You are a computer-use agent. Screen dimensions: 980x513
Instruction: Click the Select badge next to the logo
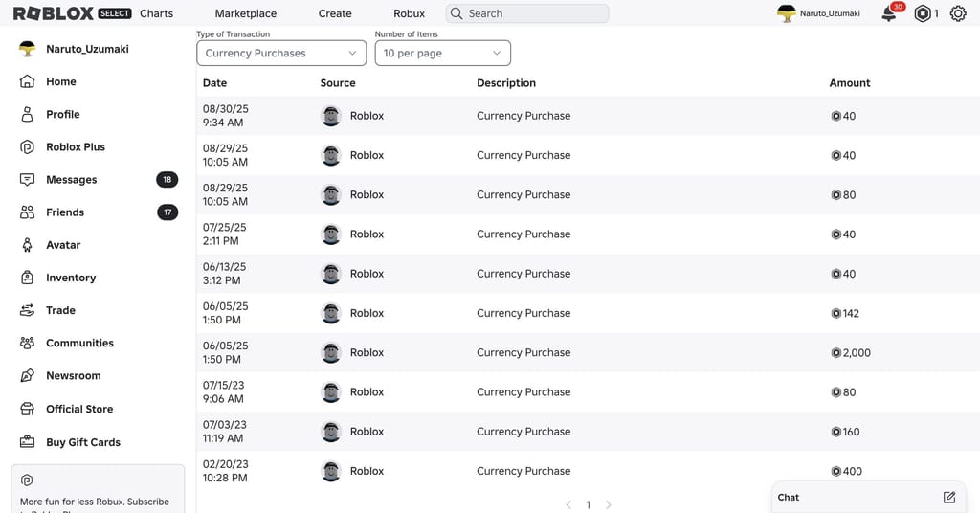point(115,13)
